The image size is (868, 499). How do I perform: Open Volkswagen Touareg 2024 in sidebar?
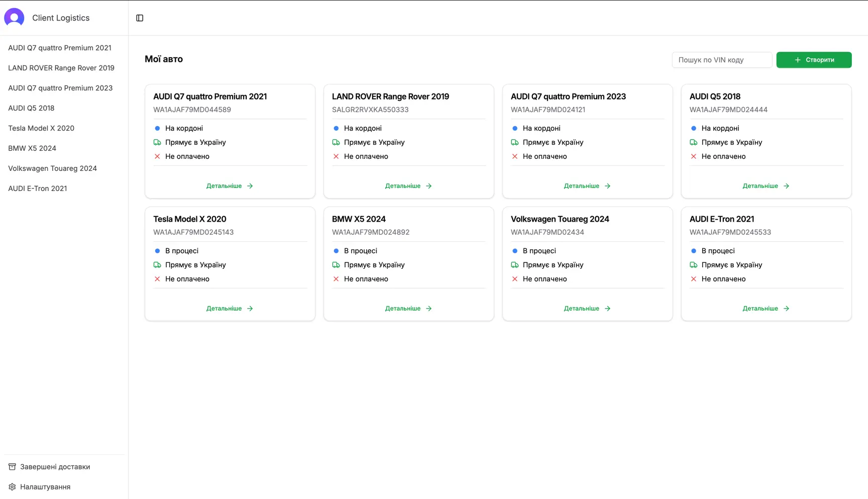pyautogui.click(x=64, y=168)
